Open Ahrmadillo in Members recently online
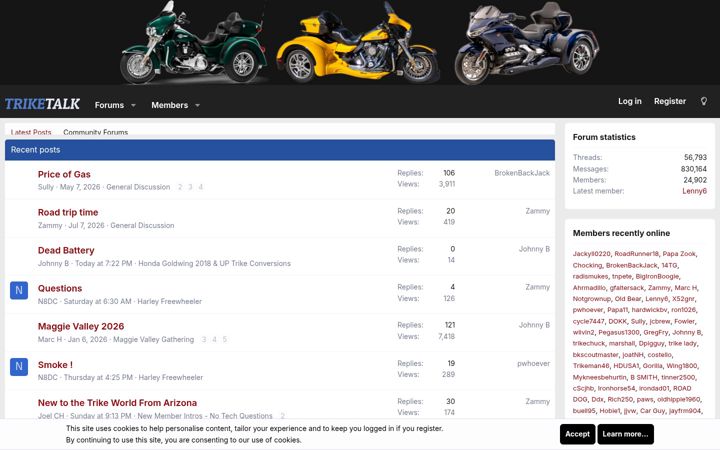This screenshot has height=450, width=720. 589,287
